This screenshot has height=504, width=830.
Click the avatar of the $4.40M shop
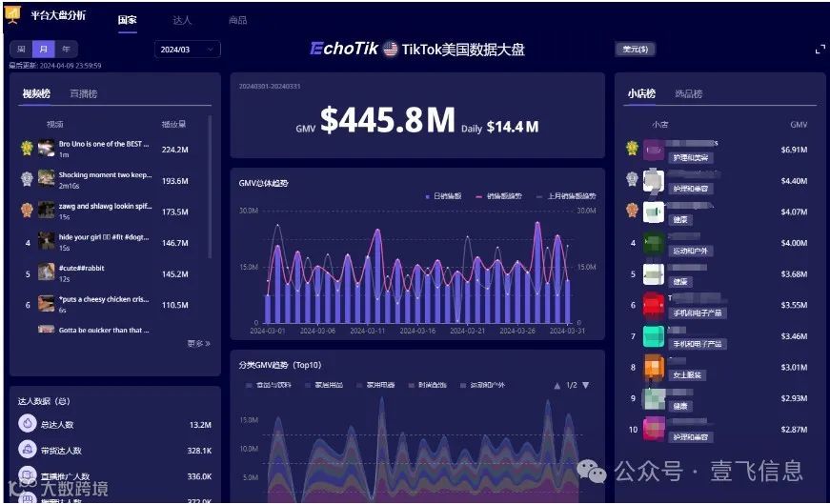coord(653,180)
